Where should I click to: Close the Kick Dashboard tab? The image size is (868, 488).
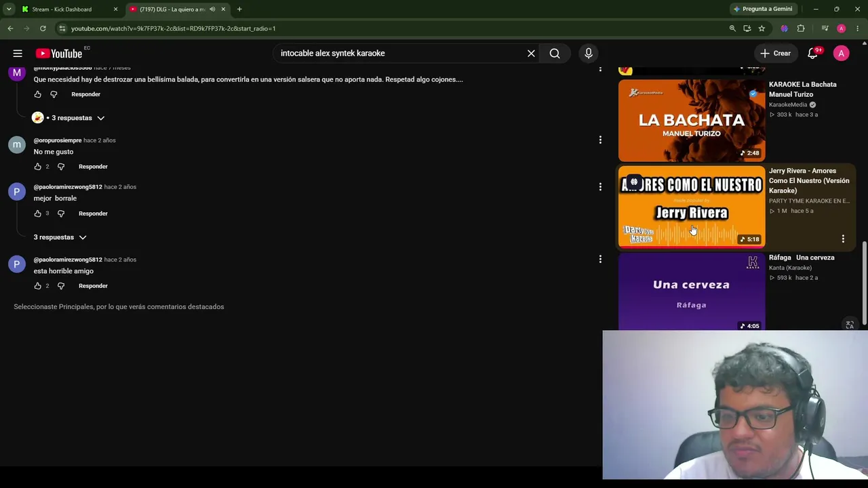coord(115,9)
